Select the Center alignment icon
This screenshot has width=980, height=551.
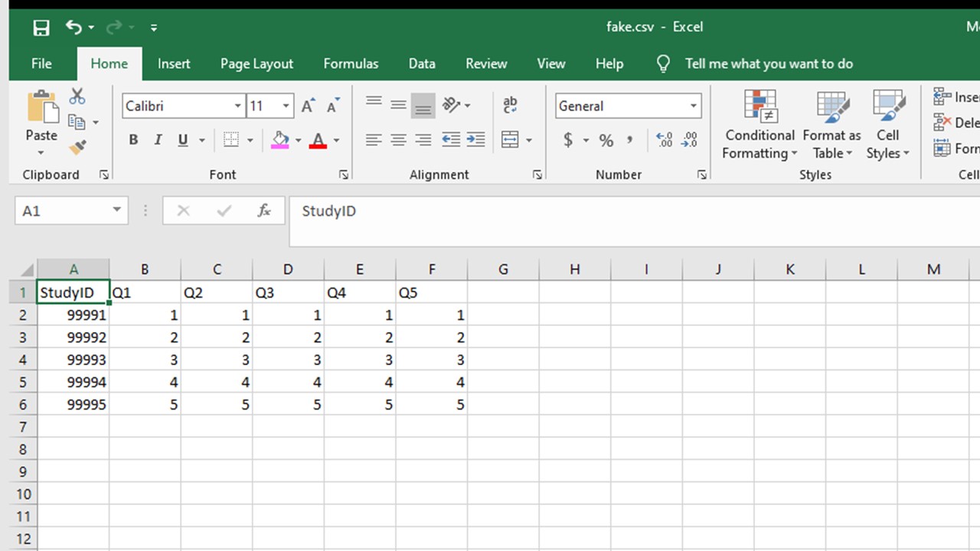tap(398, 140)
